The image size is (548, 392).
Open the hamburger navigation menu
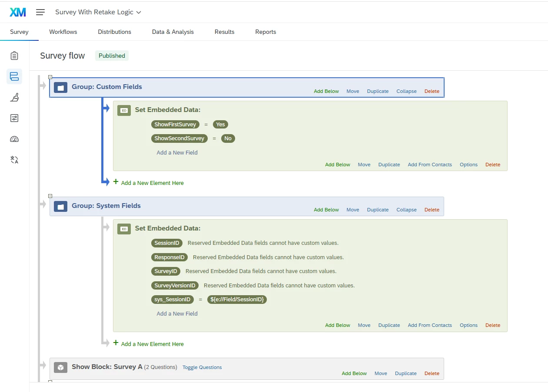coord(40,12)
